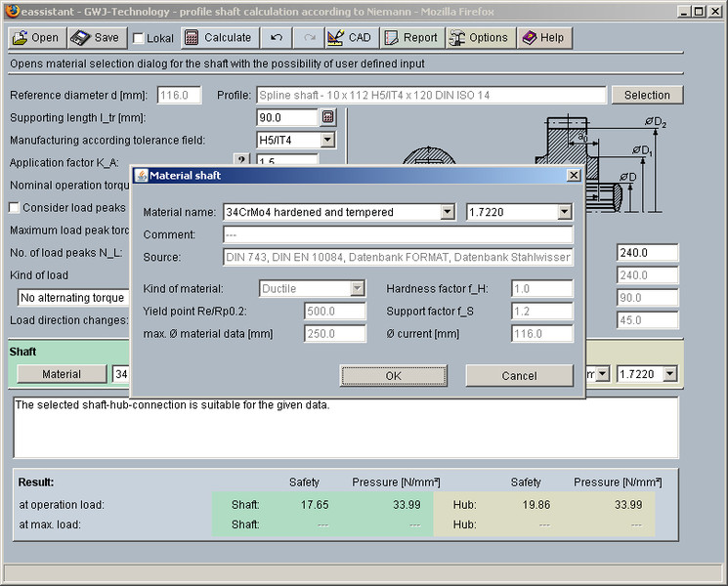Image resolution: width=728 pixels, height=586 pixels.
Task: Click the Open toolbar button
Action: (x=36, y=38)
